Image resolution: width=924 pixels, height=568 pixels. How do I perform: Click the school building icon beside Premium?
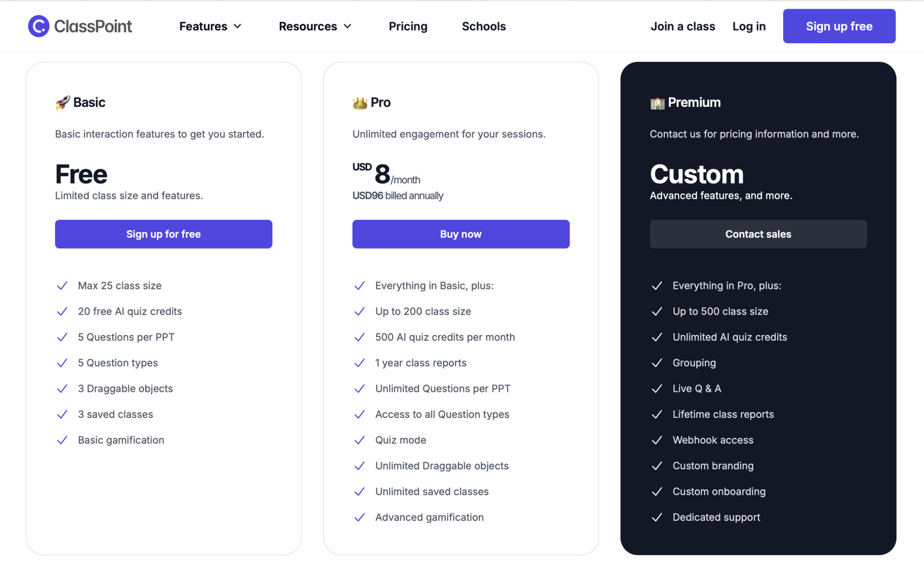[657, 103]
